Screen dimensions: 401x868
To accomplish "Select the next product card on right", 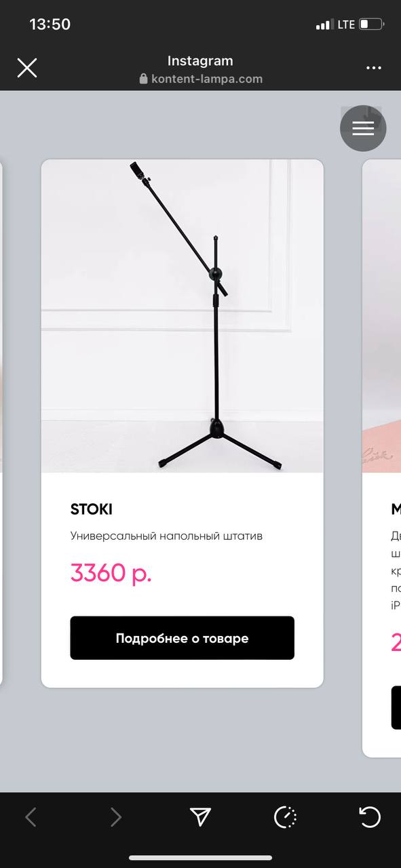I will tap(382, 458).
